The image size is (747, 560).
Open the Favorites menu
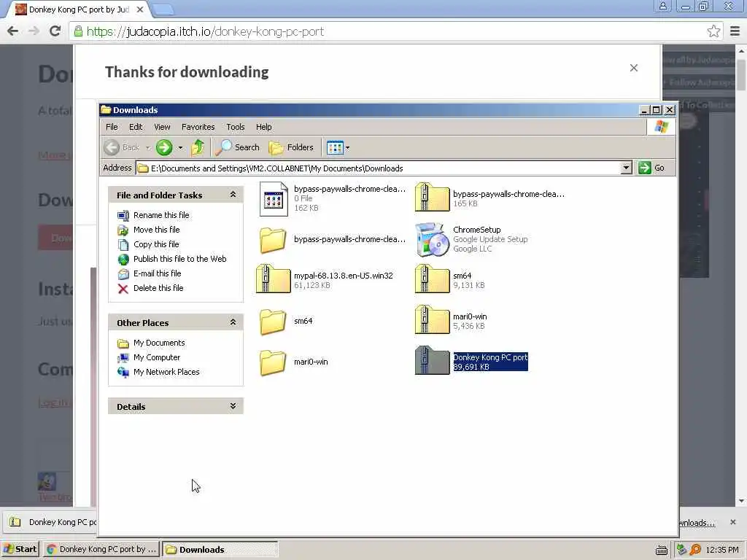(198, 127)
